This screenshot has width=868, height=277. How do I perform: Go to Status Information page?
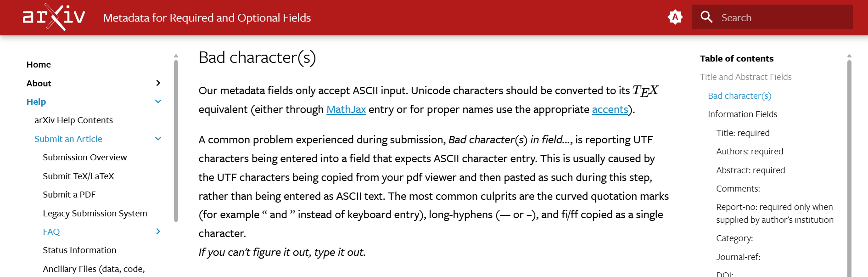click(x=79, y=250)
